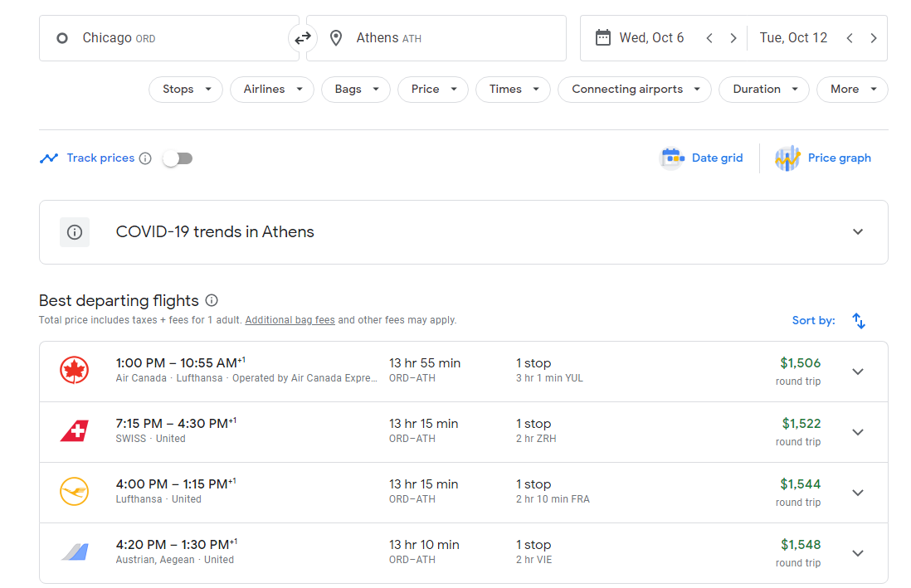Click the sort order arrows icon
911x588 pixels.
(859, 321)
